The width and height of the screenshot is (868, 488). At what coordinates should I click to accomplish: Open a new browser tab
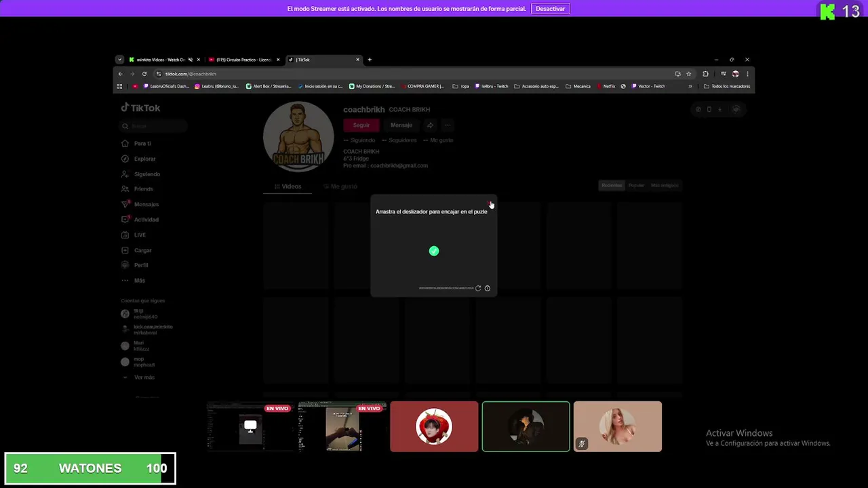point(370,60)
